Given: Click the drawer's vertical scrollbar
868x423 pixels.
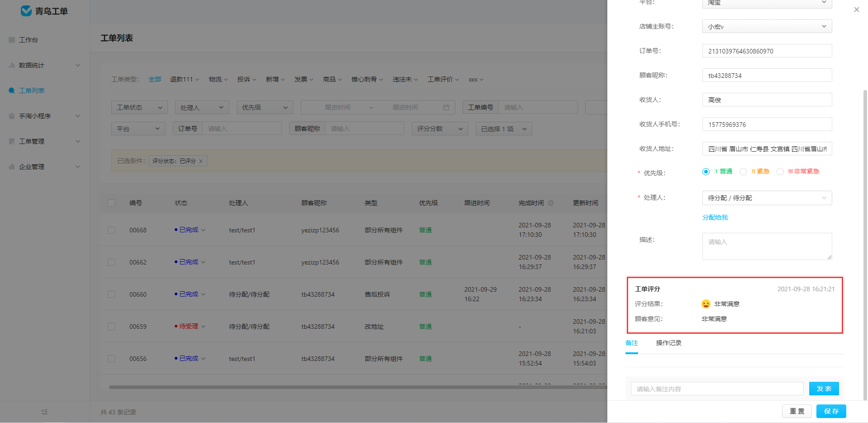Looking at the screenshot, I should coord(865,245).
